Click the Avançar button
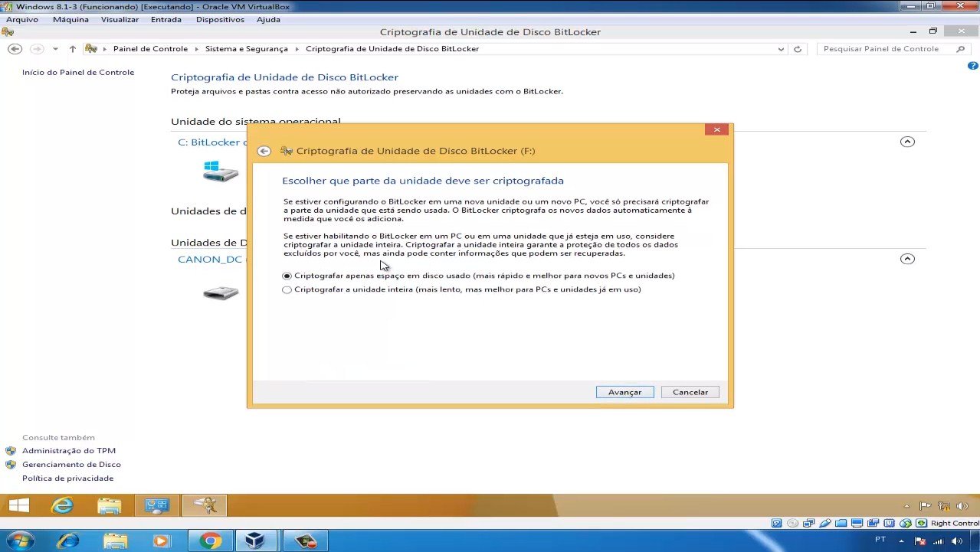Image resolution: width=980 pixels, height=552 pixels. coord(625,392)
